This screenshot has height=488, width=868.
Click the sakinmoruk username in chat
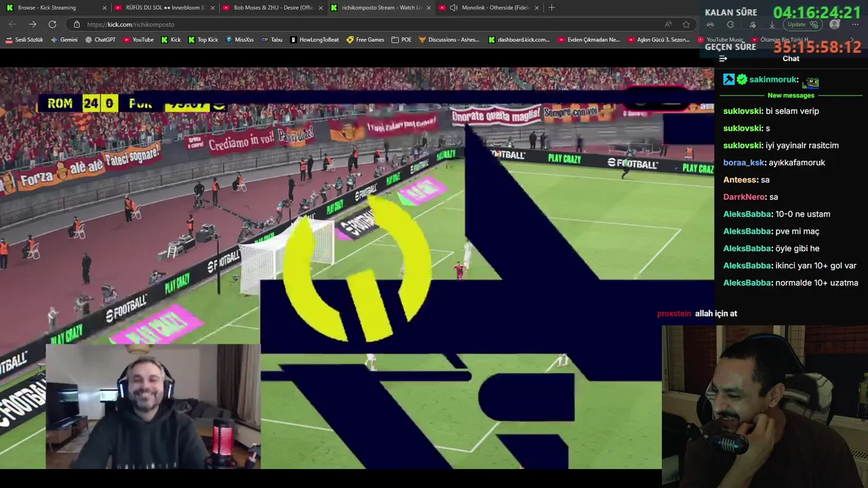774,80
